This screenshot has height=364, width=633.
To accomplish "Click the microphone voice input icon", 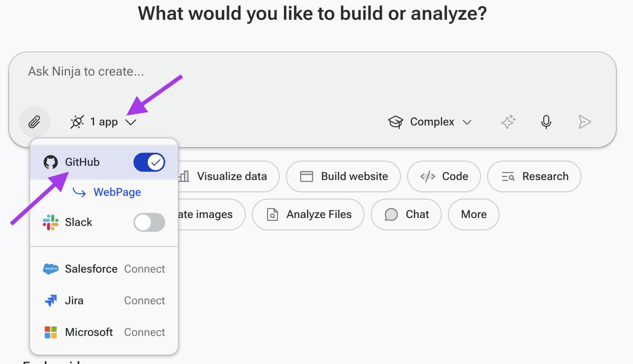I will (x=546, y=122).
